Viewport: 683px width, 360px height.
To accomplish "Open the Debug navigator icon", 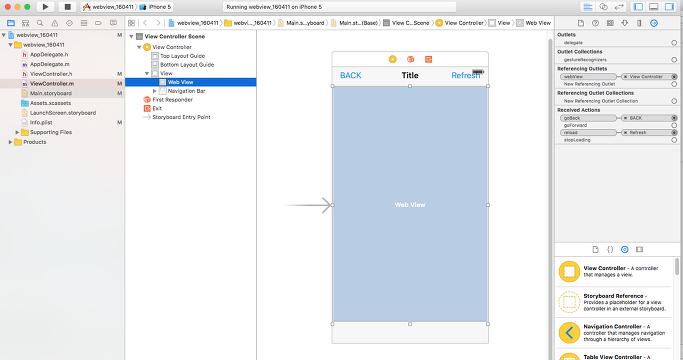I will pos(84,23).
